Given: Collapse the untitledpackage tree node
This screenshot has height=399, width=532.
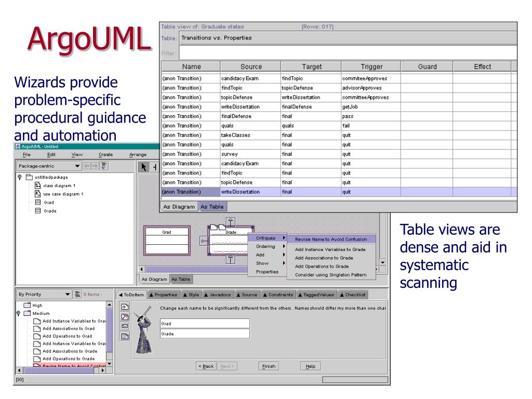Looking at the screenshot, I should pyautogui.click(x=20, y=177).
